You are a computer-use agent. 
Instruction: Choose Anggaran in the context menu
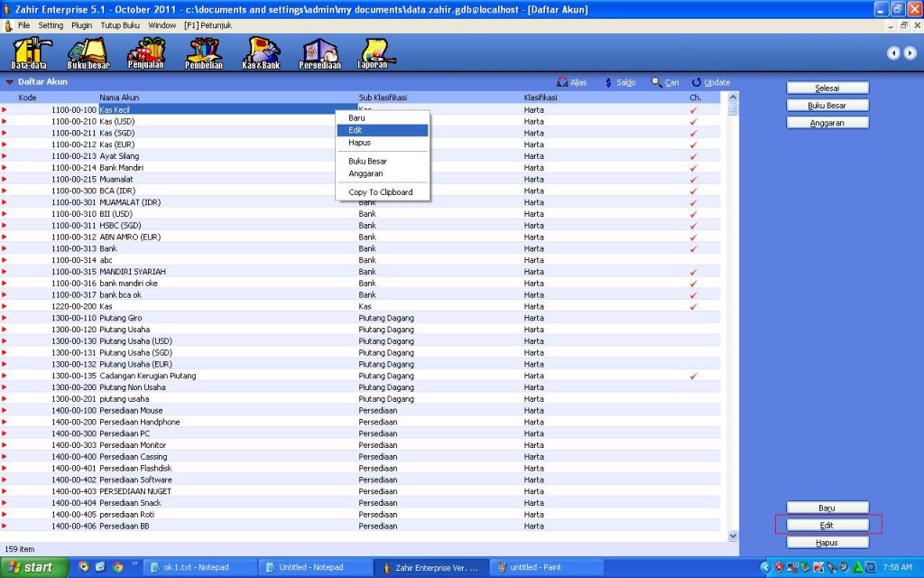[383, 173]
